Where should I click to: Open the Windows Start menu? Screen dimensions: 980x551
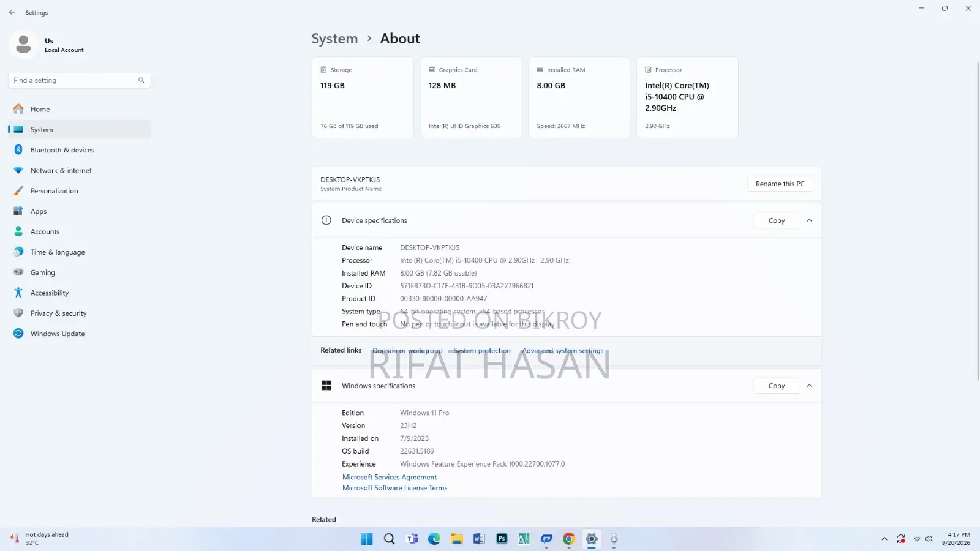pyautogui.click(x=367, y=539)
